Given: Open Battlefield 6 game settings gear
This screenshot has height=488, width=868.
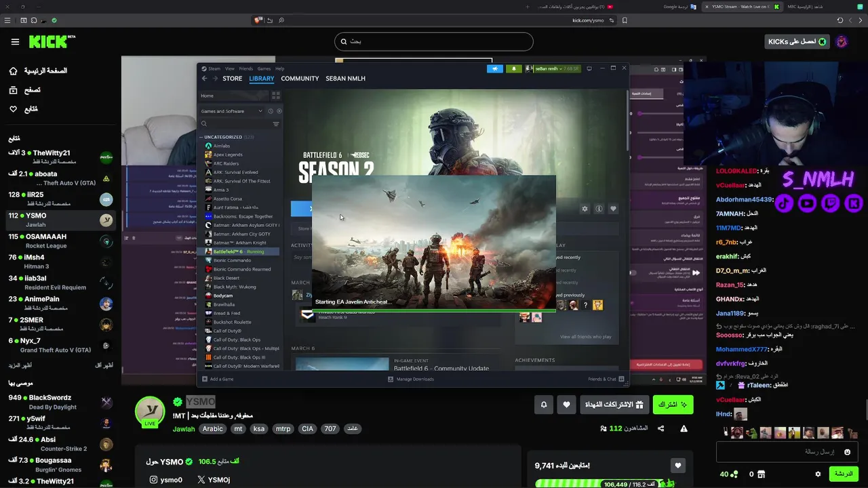Looking at the screenshot, I should point(585,209).
